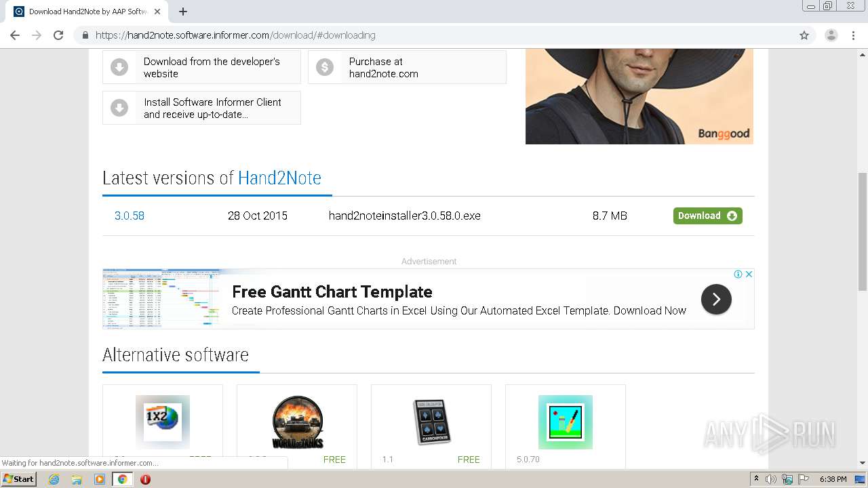Open File Explorer from taskbar
The height and width of the screenshot is (488, 868).
tap(77, 479)
